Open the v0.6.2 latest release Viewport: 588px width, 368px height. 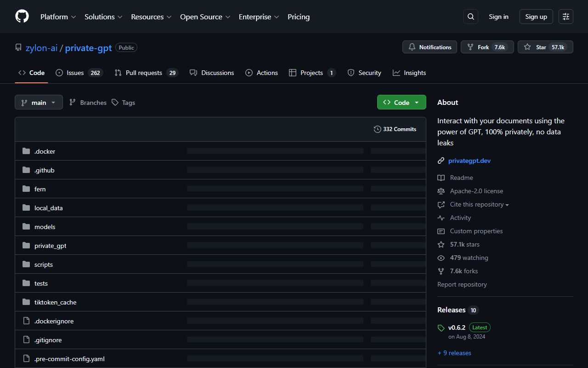(x=457, y=327)
